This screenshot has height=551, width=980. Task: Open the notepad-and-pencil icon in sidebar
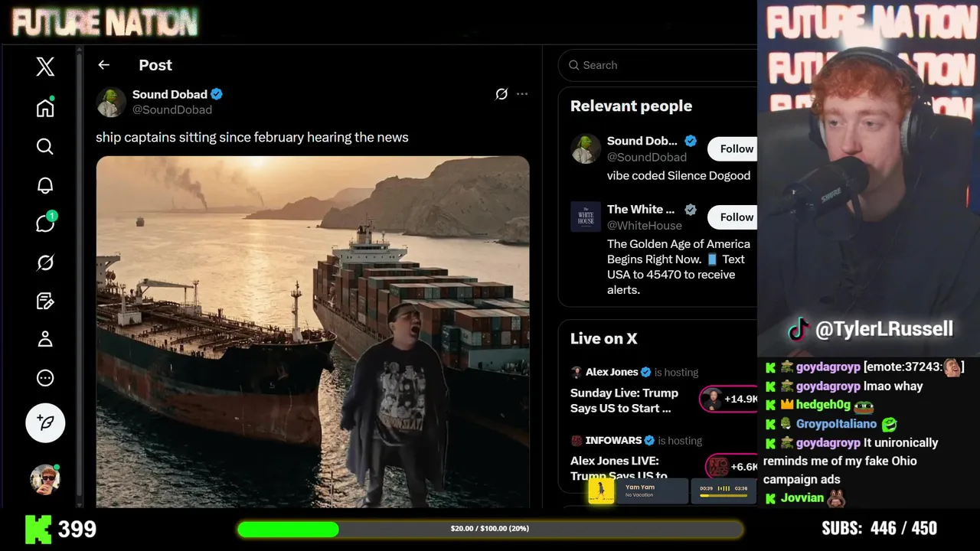45,301
